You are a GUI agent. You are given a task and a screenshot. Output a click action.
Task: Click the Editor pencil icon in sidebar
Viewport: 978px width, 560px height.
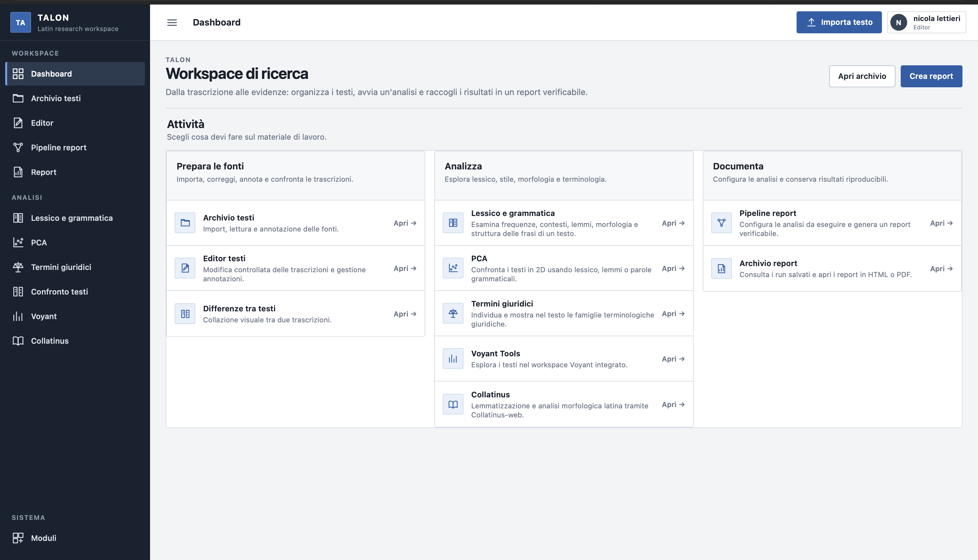(18, 123)
